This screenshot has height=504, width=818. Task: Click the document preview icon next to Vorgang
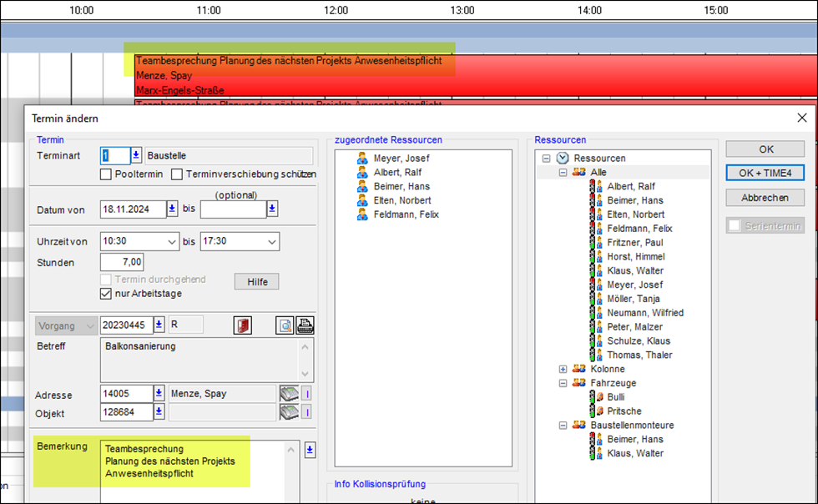click(x=285, y=325)
